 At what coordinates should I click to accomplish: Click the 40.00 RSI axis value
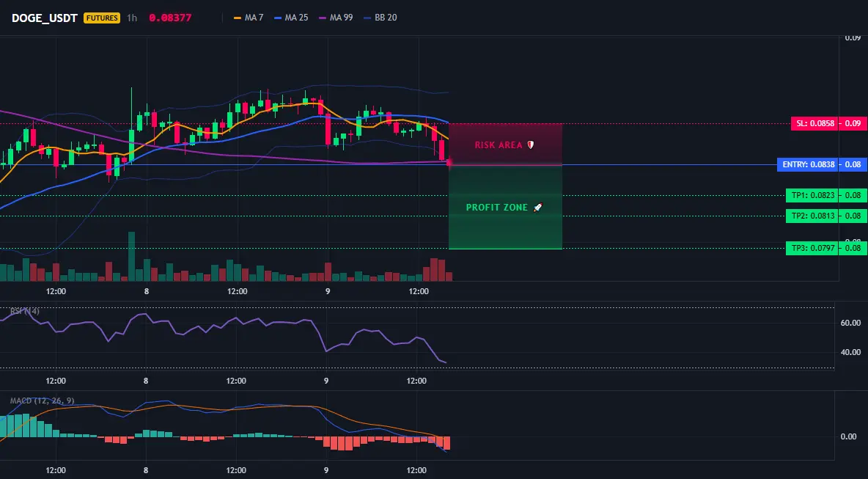click(850, 352)
